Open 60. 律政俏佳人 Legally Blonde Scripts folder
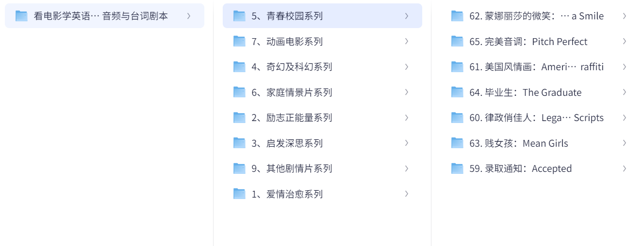This screenshot has height=246, width=644. coord(540,118)
